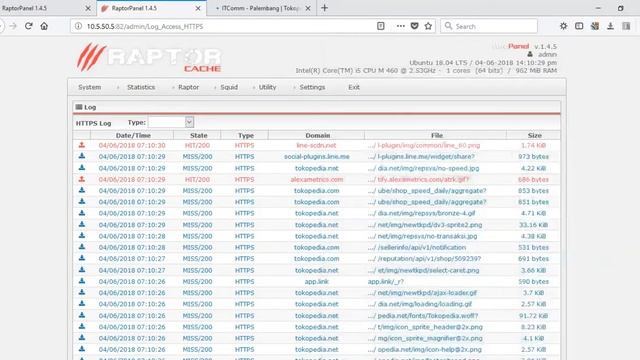Open the Settings menu
The height and width of the screenshot is (360, 640).
tap(312, 87)
